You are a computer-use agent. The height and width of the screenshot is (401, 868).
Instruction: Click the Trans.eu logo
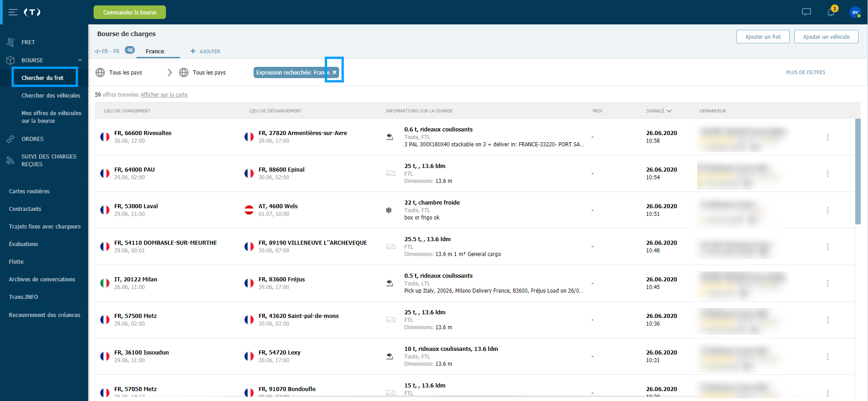[32, 12]
